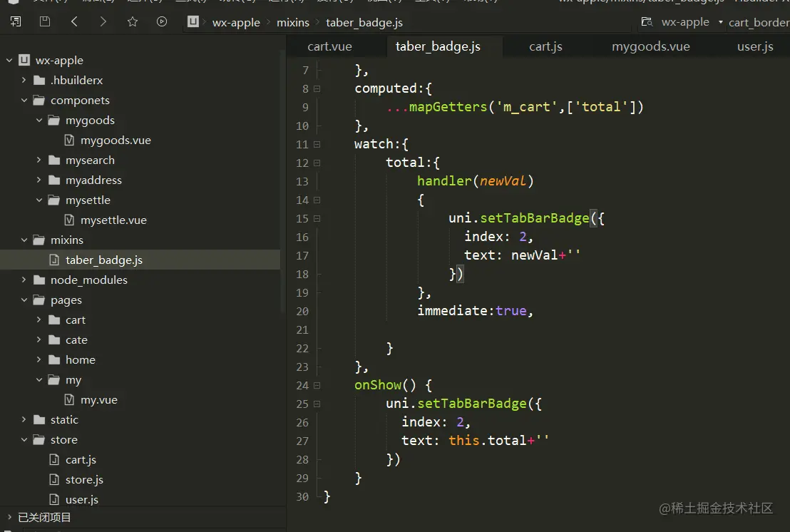Go back with the left arrow icon
The height and width of the screenshot is (532, 790).
tap(74, 21)
